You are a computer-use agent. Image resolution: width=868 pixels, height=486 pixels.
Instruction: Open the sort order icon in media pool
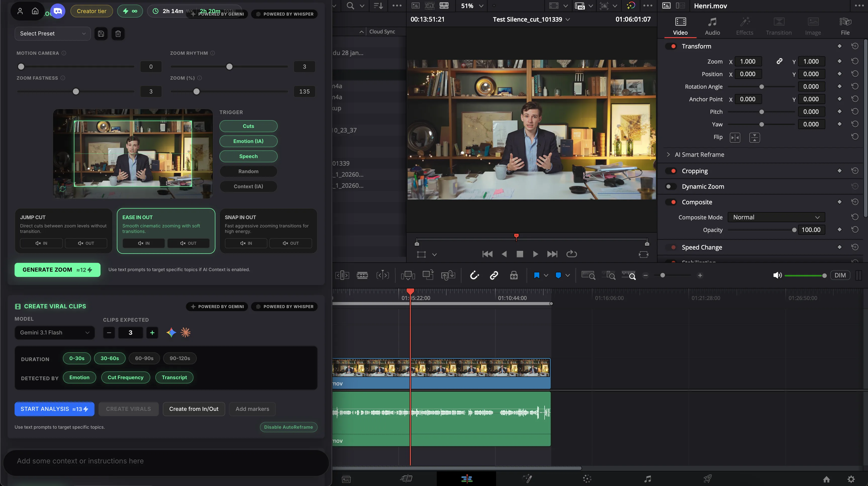[x=378, y=6]
